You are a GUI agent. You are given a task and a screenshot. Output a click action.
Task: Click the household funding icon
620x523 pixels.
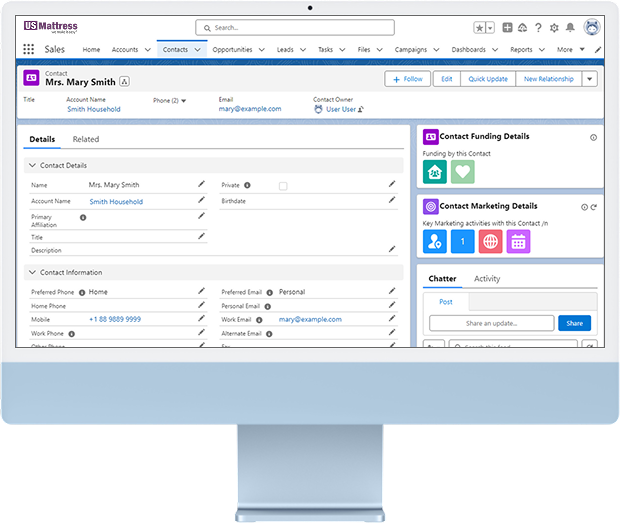click(435, 172)
